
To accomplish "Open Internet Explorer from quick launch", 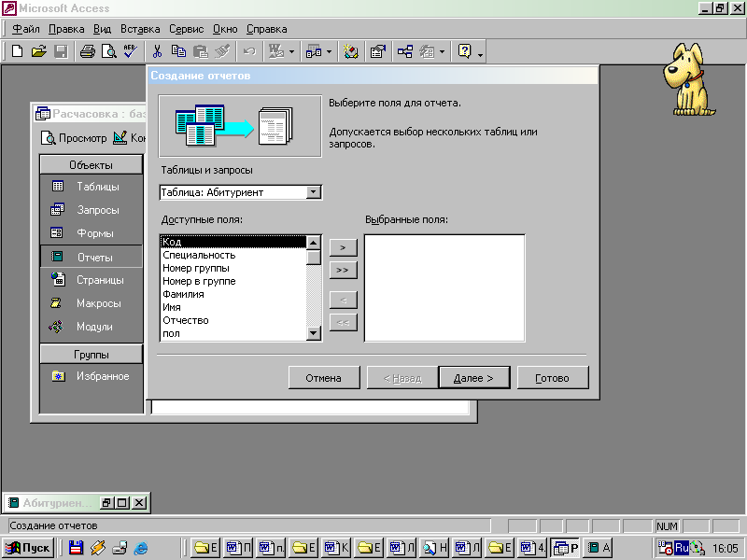I will click(x=141, y=548).
